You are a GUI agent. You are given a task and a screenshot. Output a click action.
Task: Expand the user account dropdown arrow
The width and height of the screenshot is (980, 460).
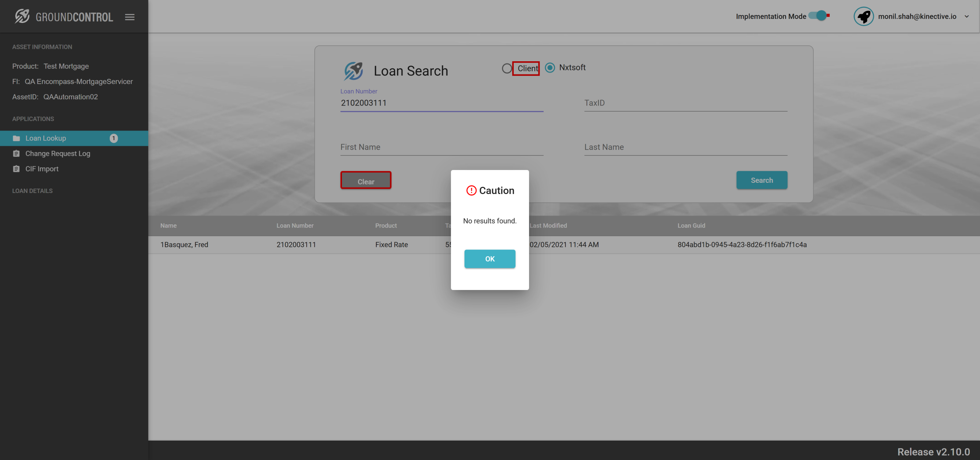pos(966,17)
